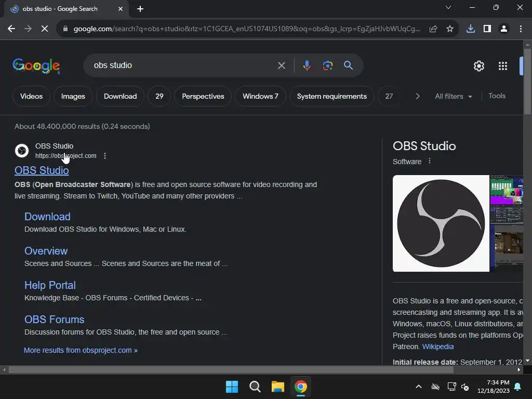
Task: Click the horizontal page scrollbar
Action: [x=231, y=370]
